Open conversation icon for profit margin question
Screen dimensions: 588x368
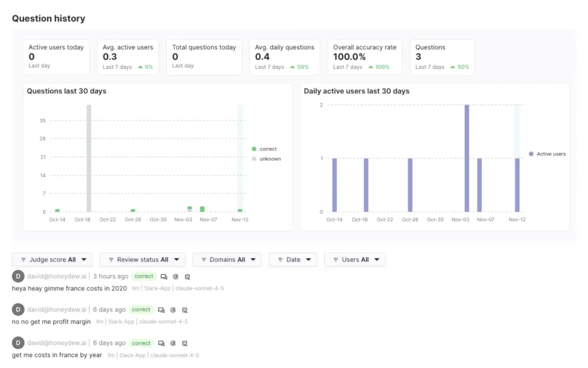161,310
